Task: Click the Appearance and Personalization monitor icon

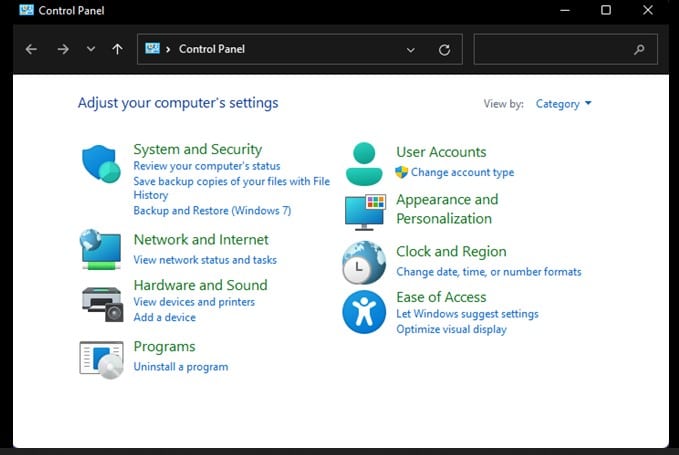Action: pyautogui.click(x=365, y=212)
